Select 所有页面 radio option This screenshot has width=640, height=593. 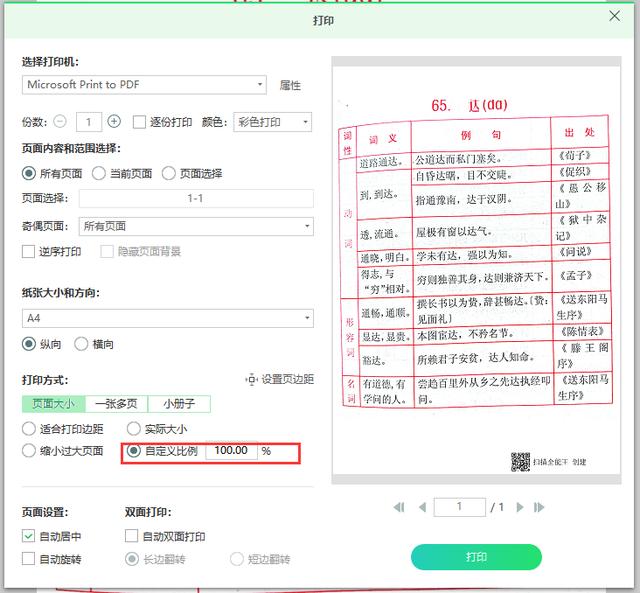click(x=29, y=173)
